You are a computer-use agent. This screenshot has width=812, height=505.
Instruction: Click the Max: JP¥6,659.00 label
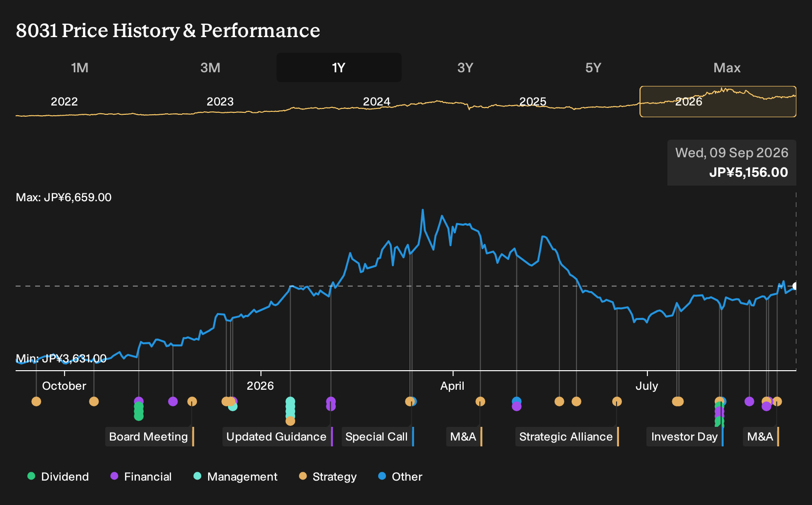64,197
